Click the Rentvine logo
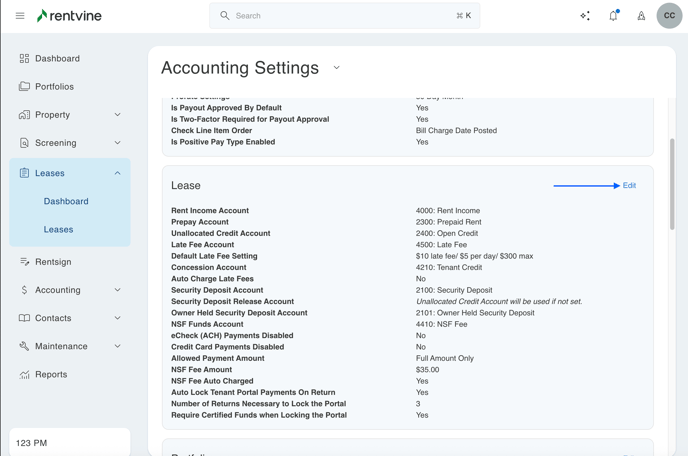688x456 pixels. pos(69,16)
